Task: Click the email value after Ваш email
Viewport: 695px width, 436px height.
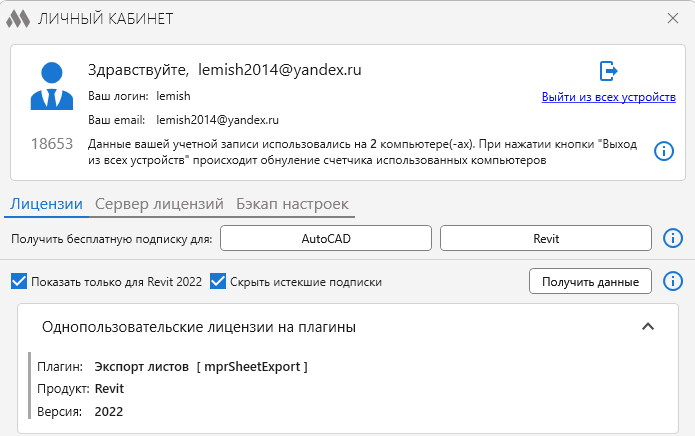Action: [217, 120]
